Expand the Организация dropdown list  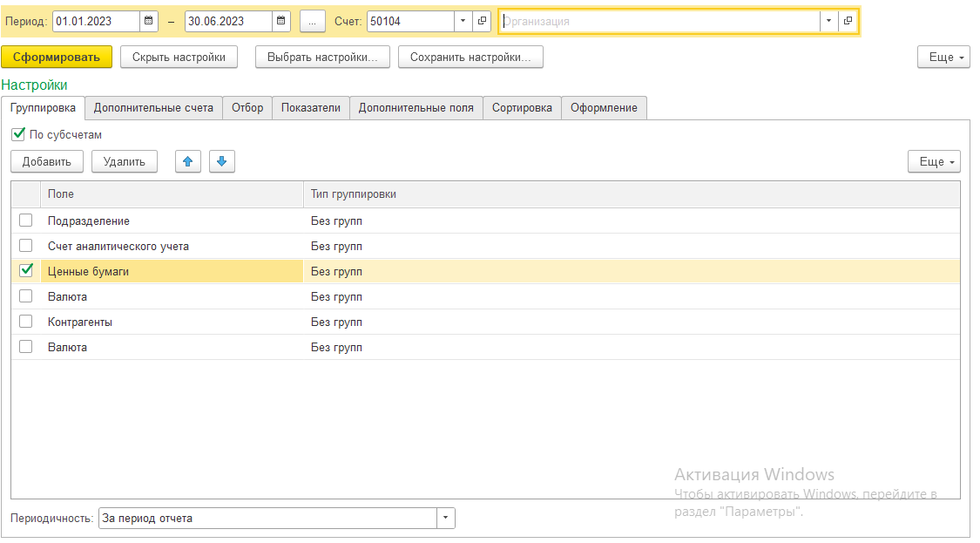[x=828, y=21]
